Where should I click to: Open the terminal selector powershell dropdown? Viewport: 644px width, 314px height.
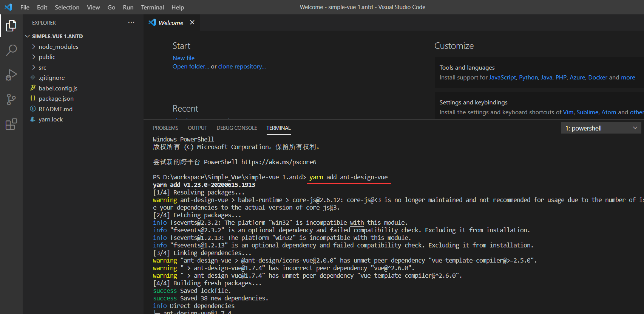point(601,128)
